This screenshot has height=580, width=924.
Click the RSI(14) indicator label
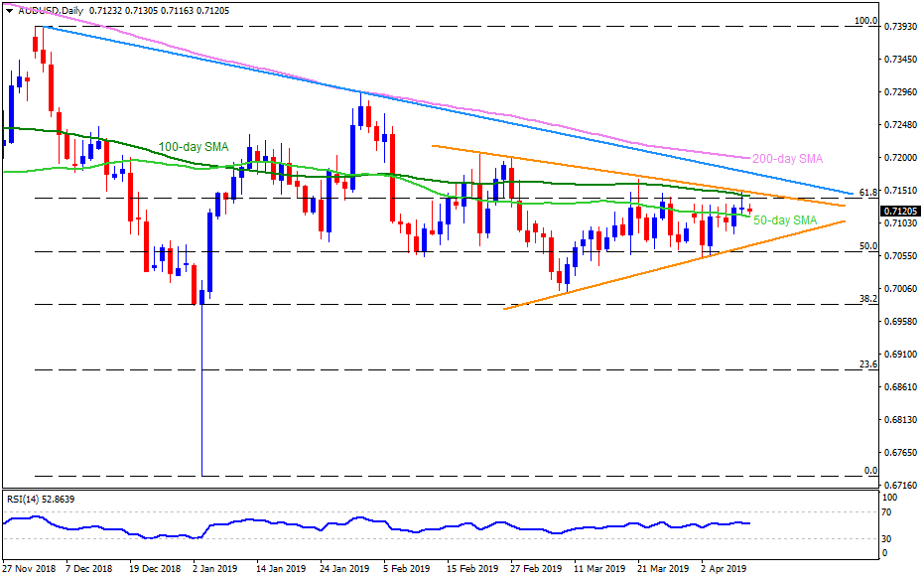[x=40, y=500]
